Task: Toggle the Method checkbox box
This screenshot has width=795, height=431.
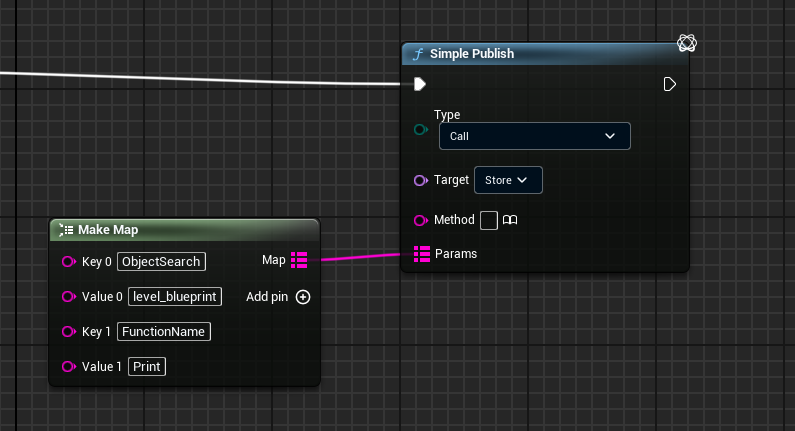Action: [x=489, y=220]
